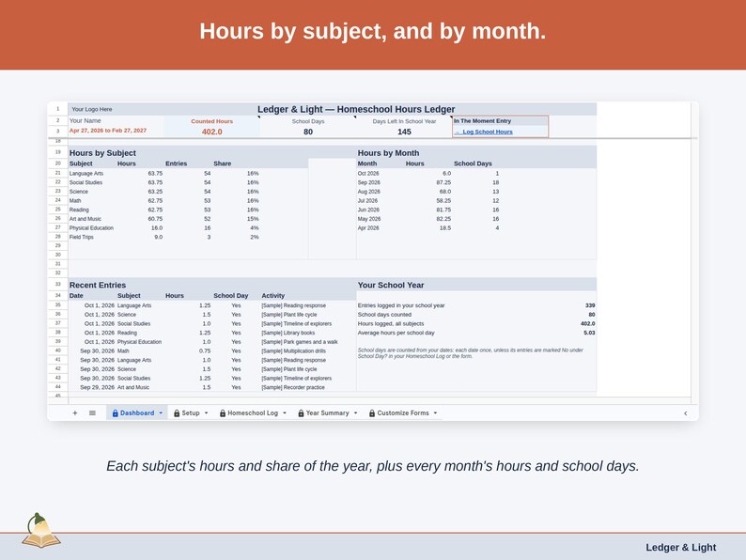Image resolution: width=746 pixels, height=560 pixels.
Task: Select the Hours by Month heading
Action: (x=388, y=153)
